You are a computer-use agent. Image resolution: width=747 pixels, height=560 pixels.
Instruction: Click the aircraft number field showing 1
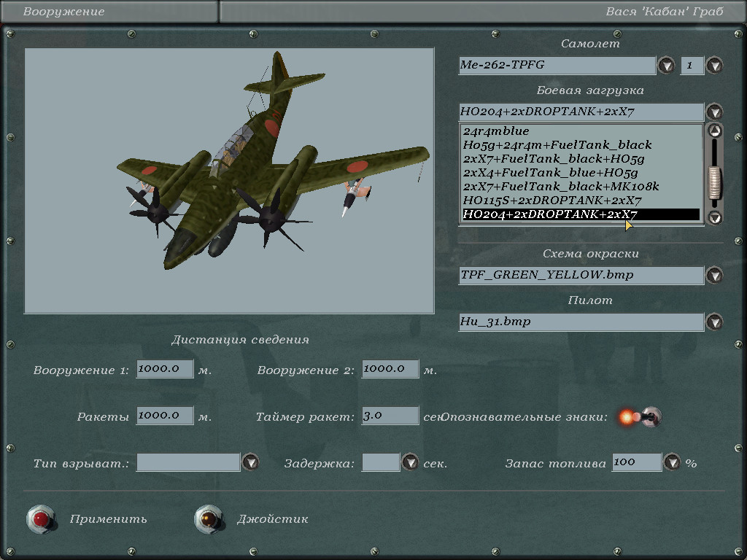coord(692,65)
